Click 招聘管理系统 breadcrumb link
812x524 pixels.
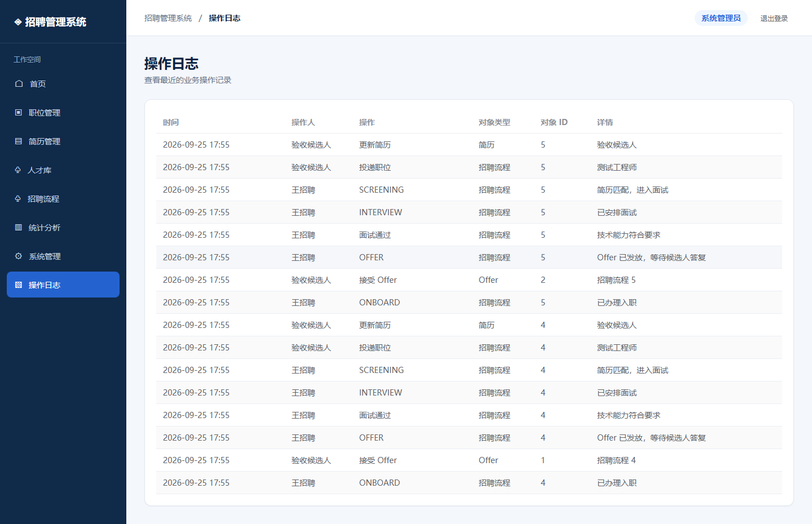[168, 18]
